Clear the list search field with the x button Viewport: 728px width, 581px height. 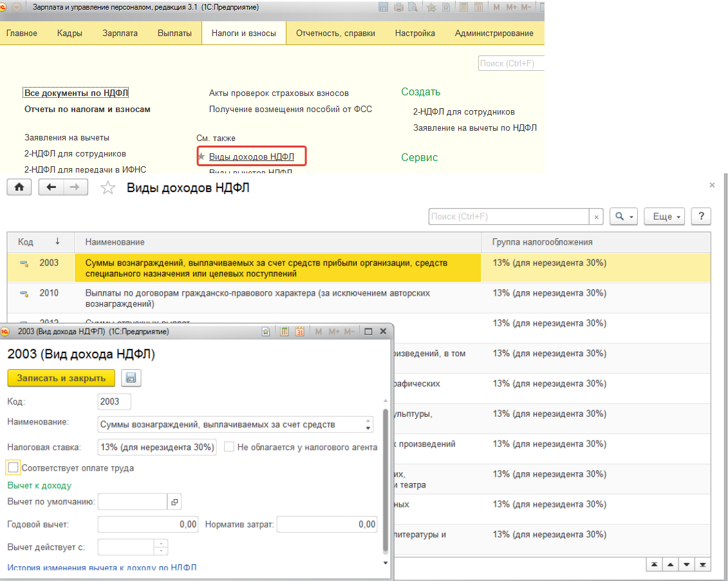coord(596,216)
